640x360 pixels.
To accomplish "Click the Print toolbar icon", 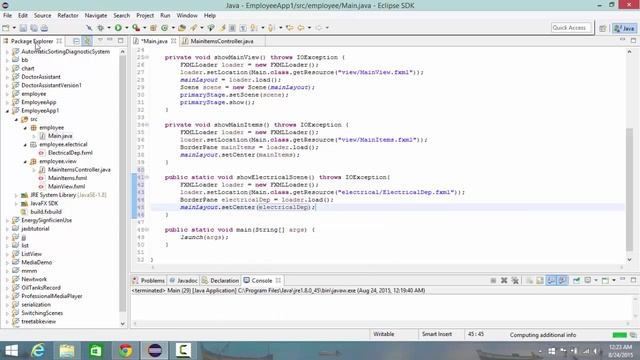I will point(44,28).
